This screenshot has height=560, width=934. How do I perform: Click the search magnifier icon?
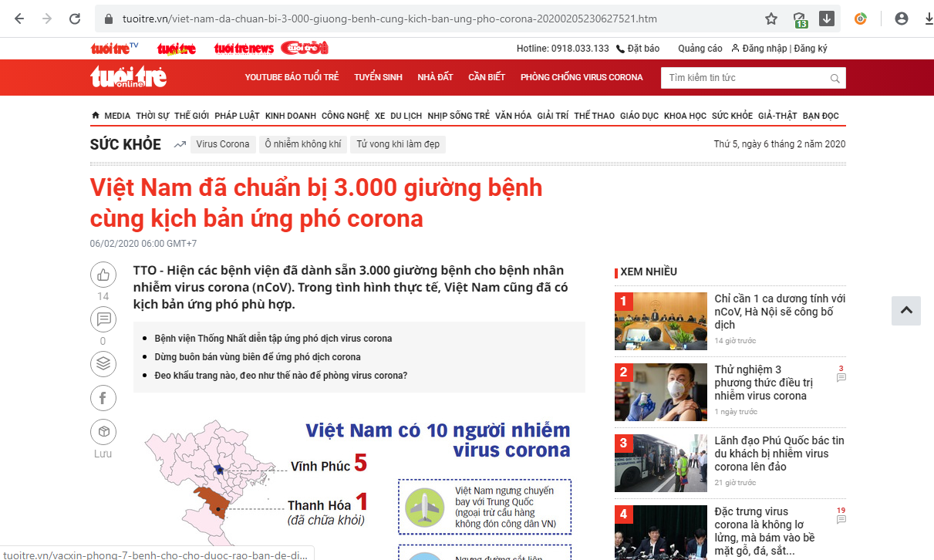835,78
